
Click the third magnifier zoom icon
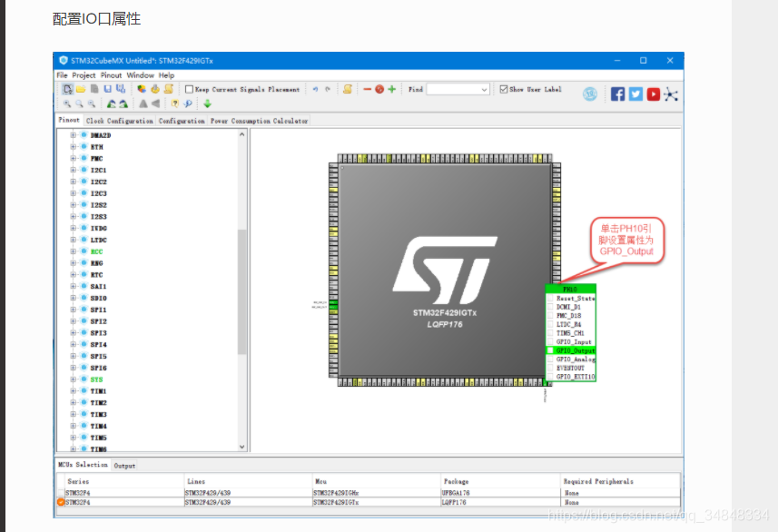click(92, 103)
